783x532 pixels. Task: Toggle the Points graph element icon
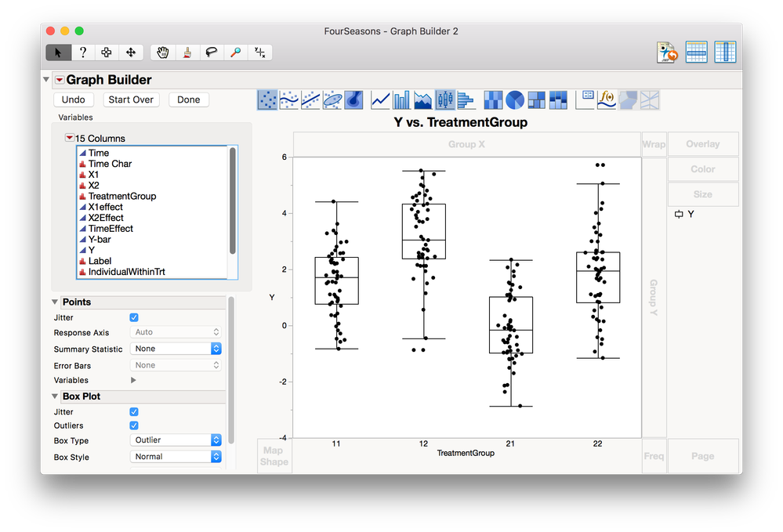(x=267, y=100)
